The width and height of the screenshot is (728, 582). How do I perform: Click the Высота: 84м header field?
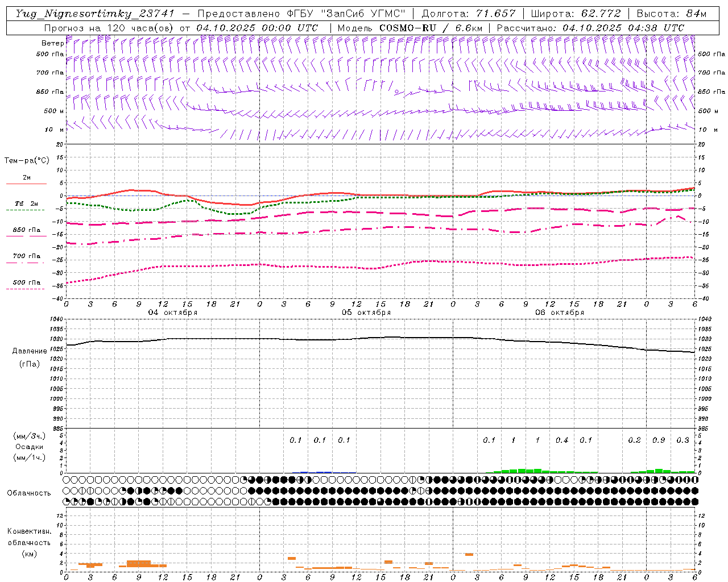[671, 14]
